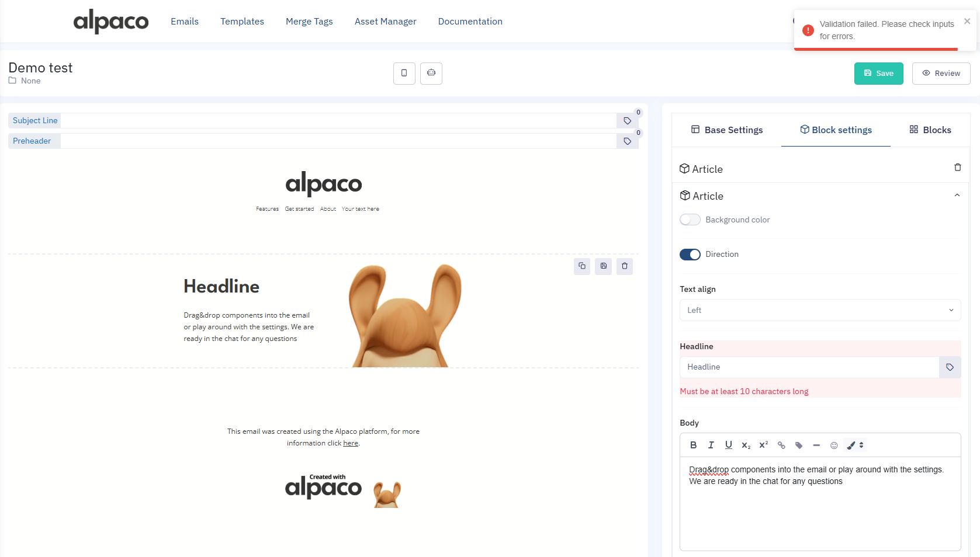
Task: Switch to mobile device preview
Action: (x=404, y=74)
